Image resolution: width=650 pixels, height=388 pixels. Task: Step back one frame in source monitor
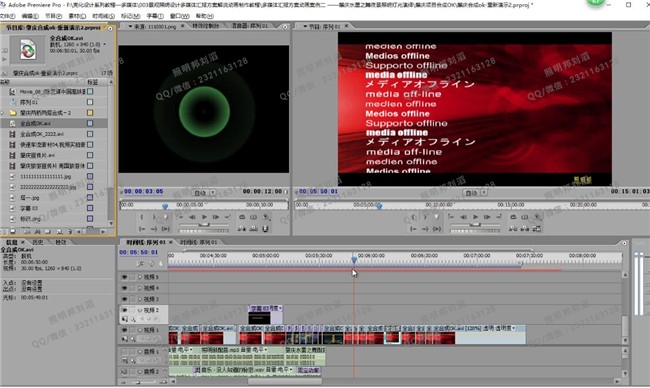[x=192, y=217]
